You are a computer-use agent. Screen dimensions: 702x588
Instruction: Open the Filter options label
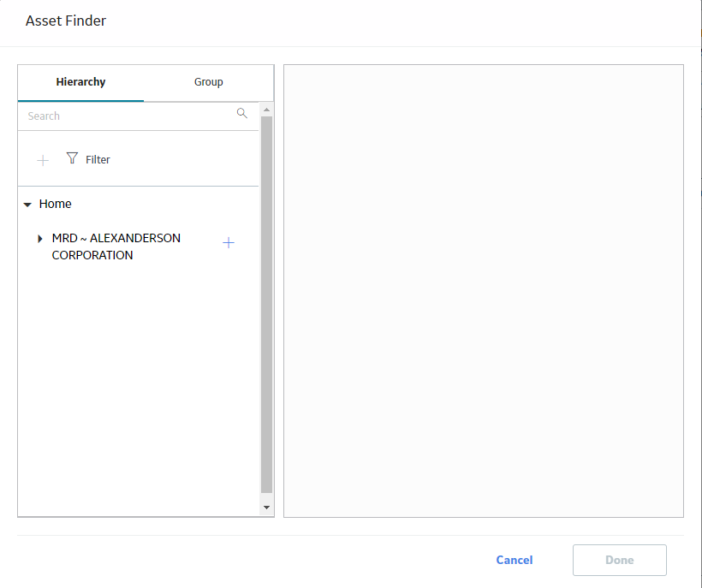(98, 160)
